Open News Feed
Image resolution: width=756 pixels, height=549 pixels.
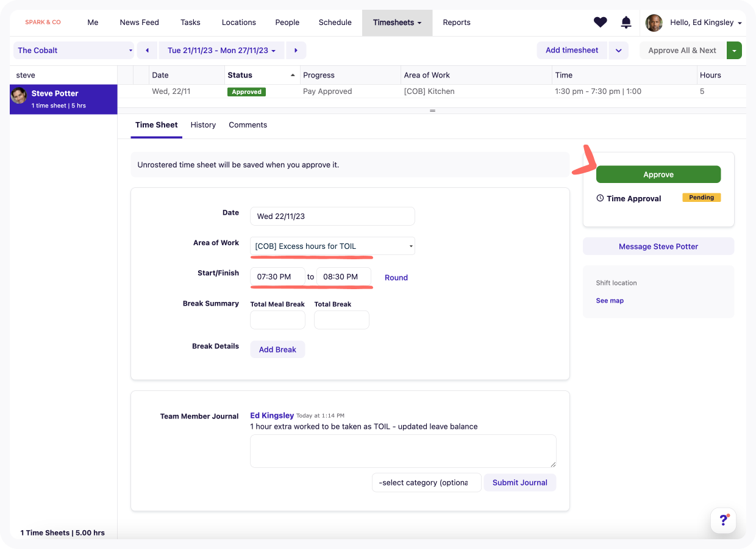139,23
